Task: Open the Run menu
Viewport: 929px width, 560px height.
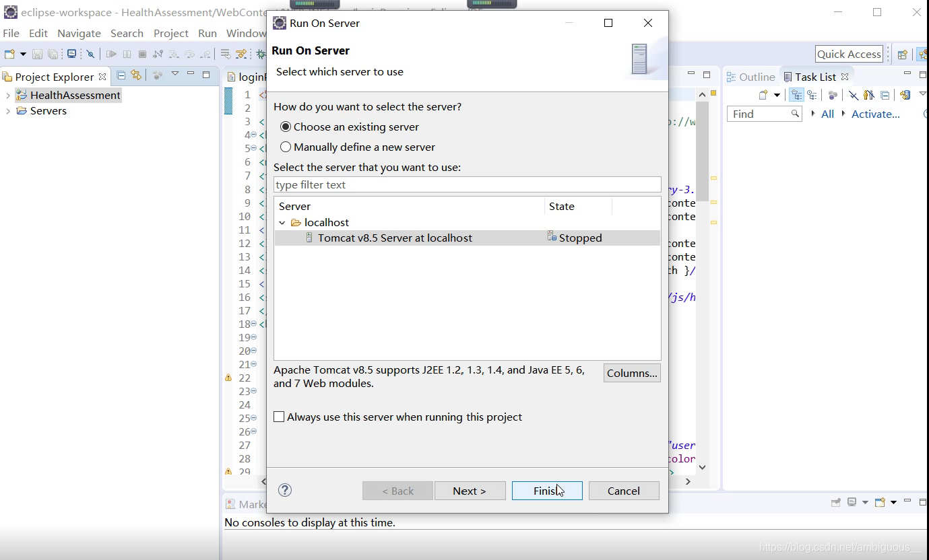Action: (207, 33)
